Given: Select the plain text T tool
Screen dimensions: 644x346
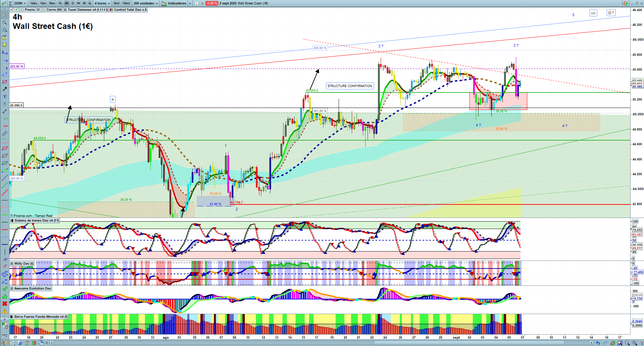Looking at the screenshot, I should point(5,97).
